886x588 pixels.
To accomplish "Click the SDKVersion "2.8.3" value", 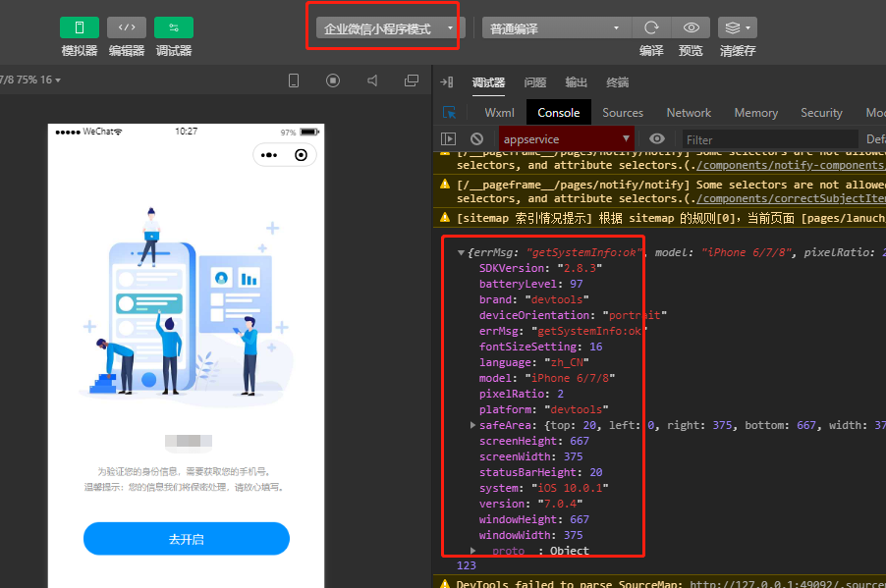I will click(580, 268).
